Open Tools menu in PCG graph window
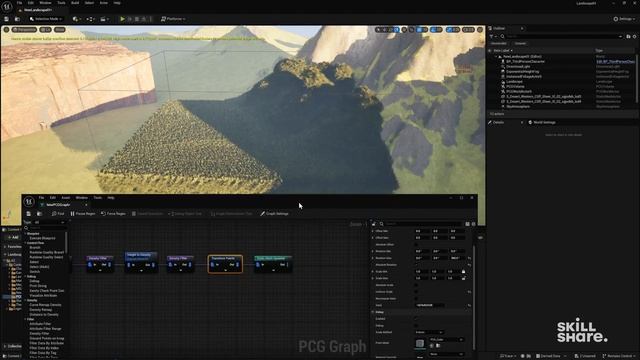The width and height of the screenshot is (640, 360). [98, 198]
